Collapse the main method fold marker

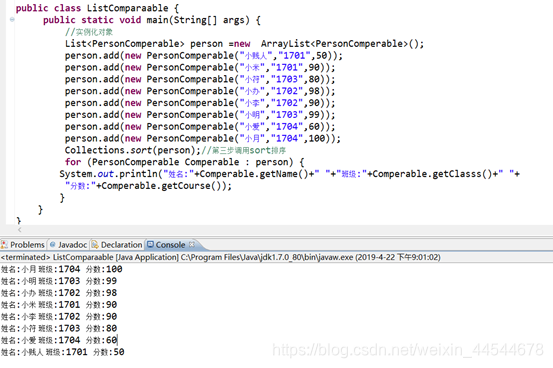(x=12, y=19)
